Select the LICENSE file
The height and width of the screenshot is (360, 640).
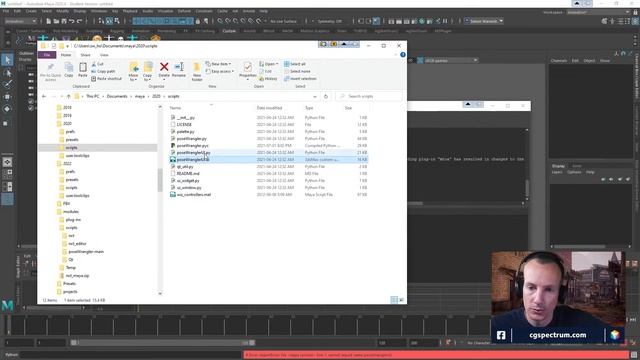184,124
